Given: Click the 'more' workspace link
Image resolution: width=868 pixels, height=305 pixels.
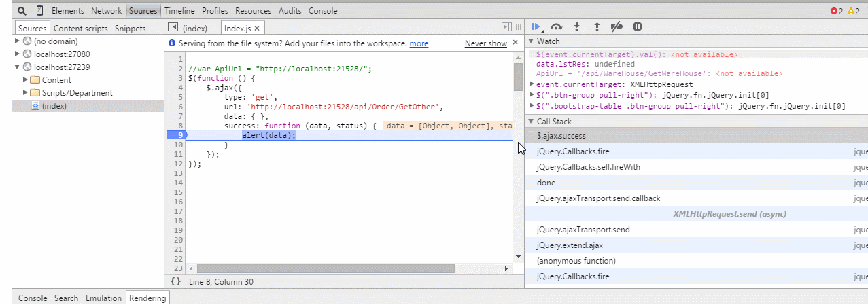Looking at the screenshot, I should tap(419, 43).
